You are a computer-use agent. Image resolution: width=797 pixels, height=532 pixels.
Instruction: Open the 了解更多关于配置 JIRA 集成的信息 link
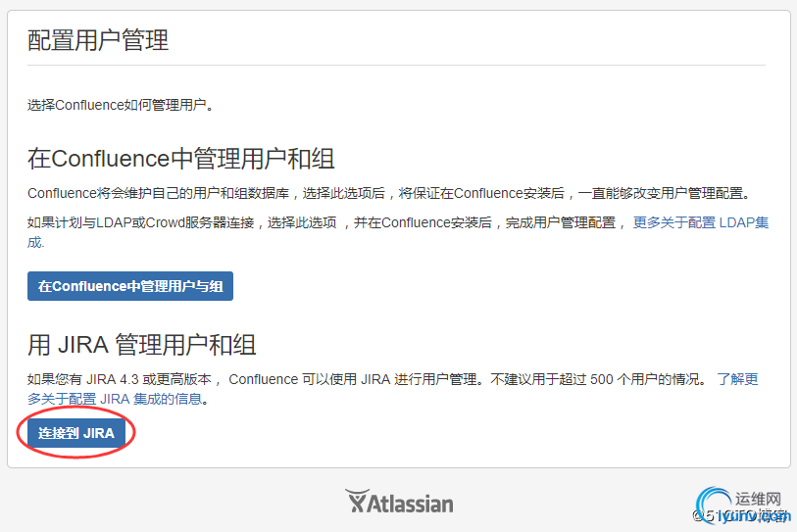click(x=737, y=379)
